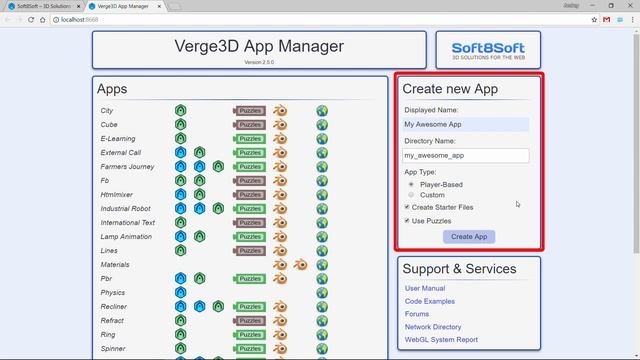
Task: Click the Create App button
Action: (469, 236)
